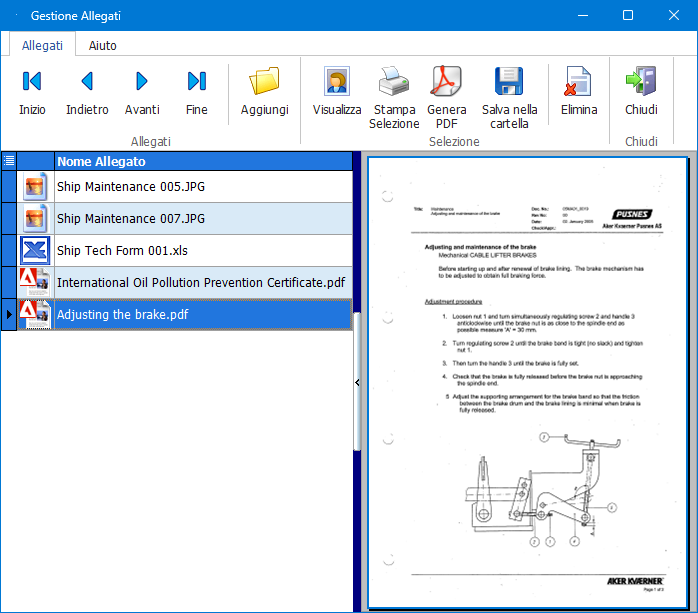The height and width of the screenshot is (613, 698).
Task: Select Ship Maintenance 005.JPG row
Action: 185,187
